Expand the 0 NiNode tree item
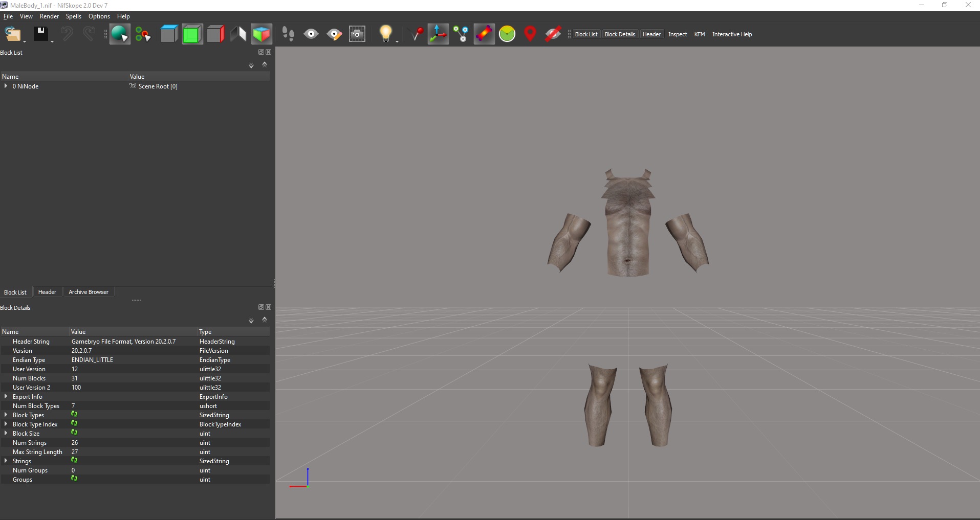 pos(6,86)
